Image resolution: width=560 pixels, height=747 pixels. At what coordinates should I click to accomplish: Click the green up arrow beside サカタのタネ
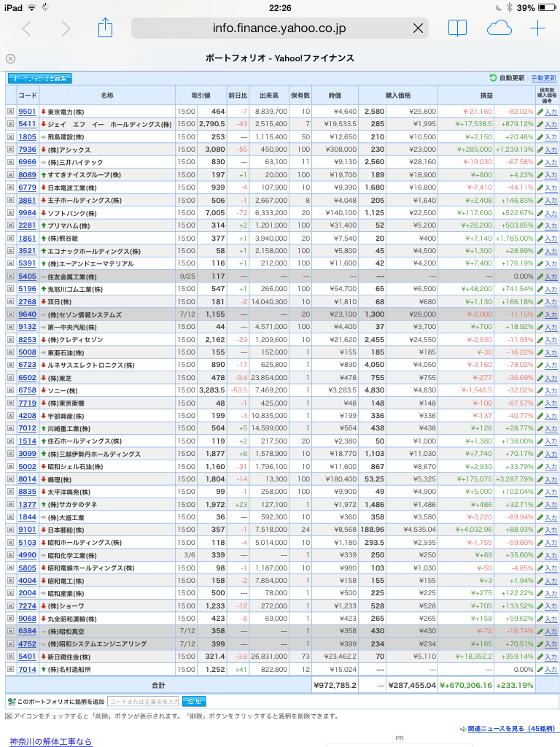click(x=43, y=505)
